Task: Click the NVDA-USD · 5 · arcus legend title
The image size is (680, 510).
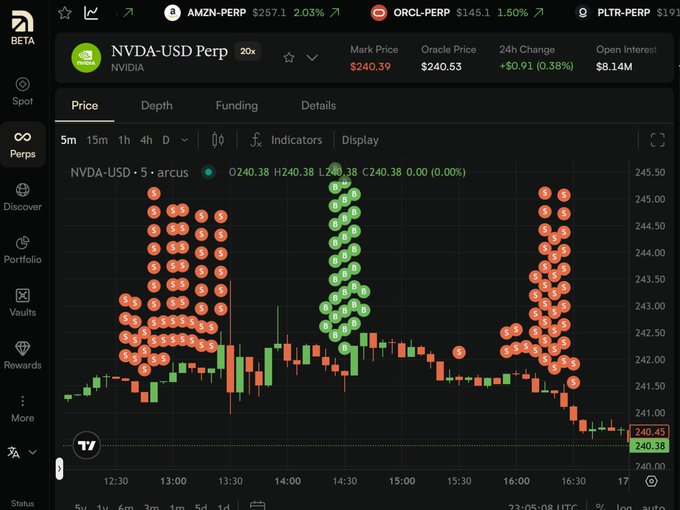Action: coord(129,172)
